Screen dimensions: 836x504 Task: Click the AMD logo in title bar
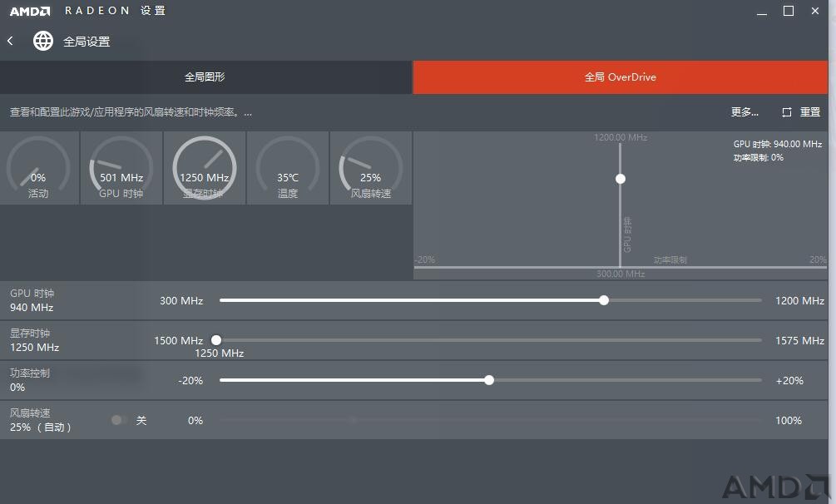pos(30,11)
